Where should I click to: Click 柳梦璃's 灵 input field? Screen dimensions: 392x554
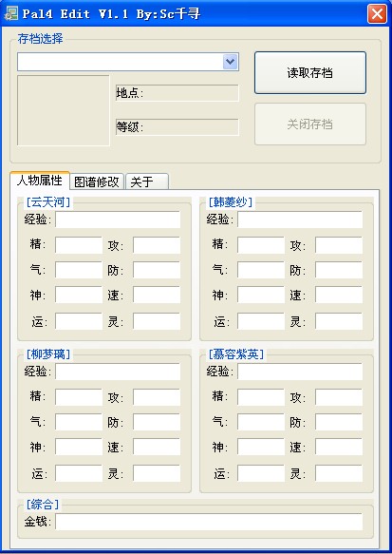pyautogui.click(x=157, y=473)
